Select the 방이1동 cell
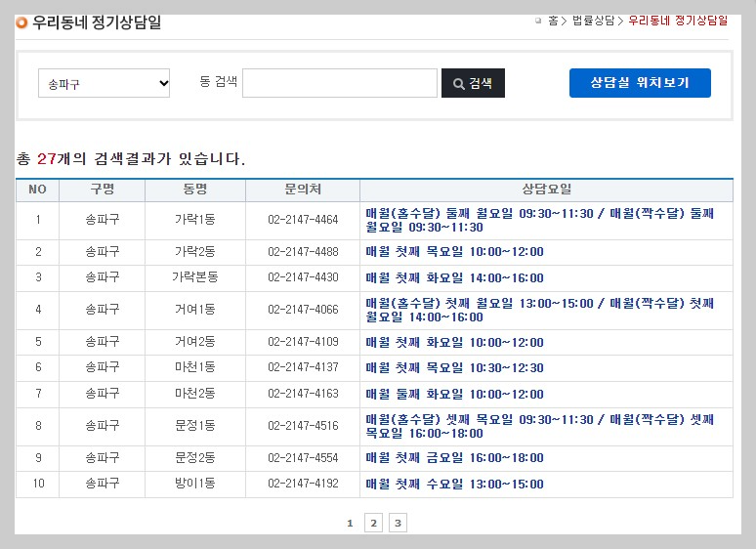The height and width of the screenshot is (549, 756). coord(195,484)
